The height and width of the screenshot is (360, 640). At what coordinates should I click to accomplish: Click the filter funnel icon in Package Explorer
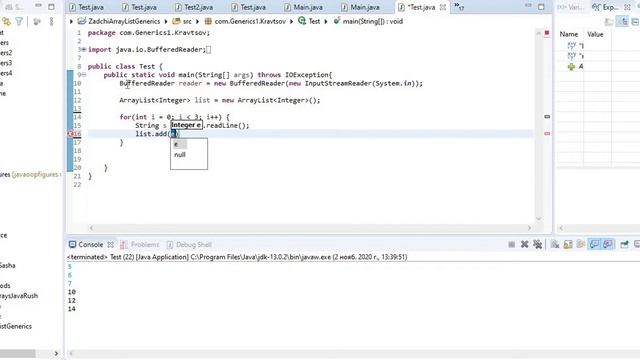click(x=19, y=22)
